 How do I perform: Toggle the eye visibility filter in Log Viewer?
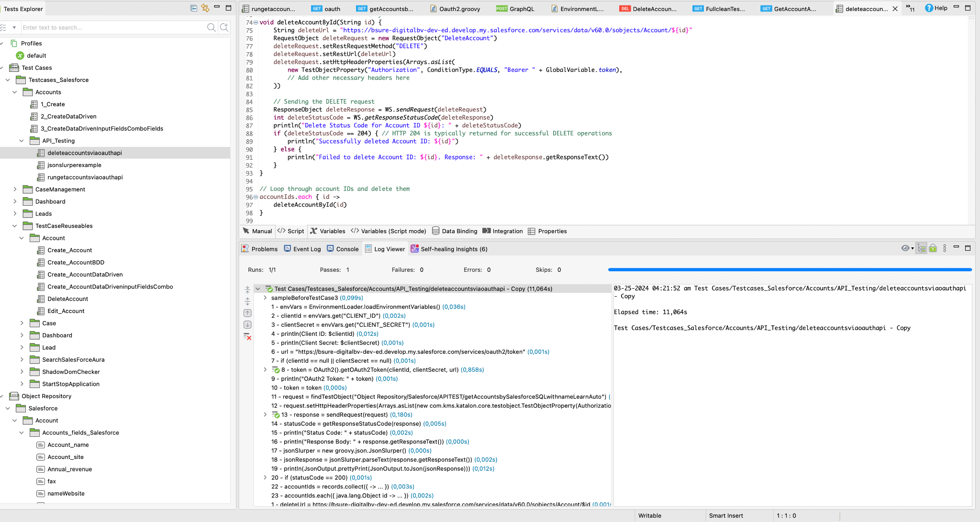pyautogui.click(x=905, y=248)
